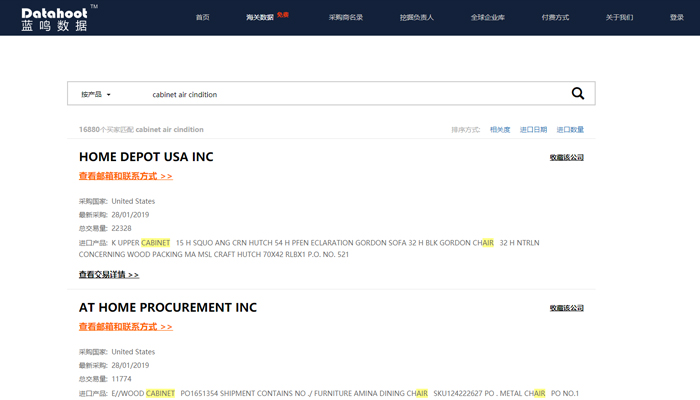
Task: Open the 付费方式 page
Action: 555,18
